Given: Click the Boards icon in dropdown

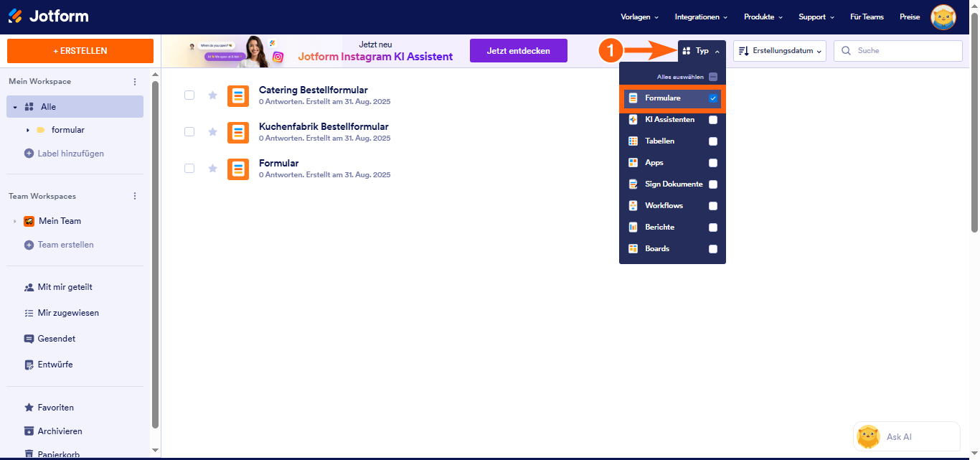Looking at the screenshot, I should 633,249.
